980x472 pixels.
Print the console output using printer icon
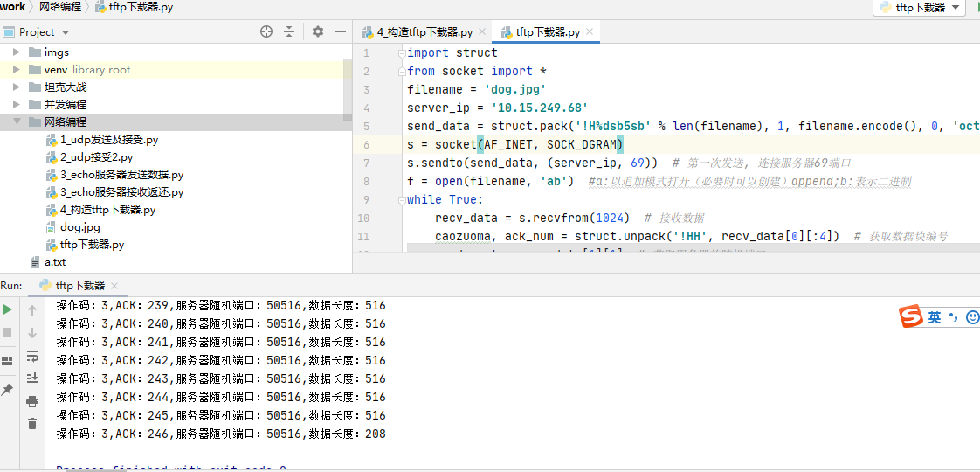coord(32,401)
